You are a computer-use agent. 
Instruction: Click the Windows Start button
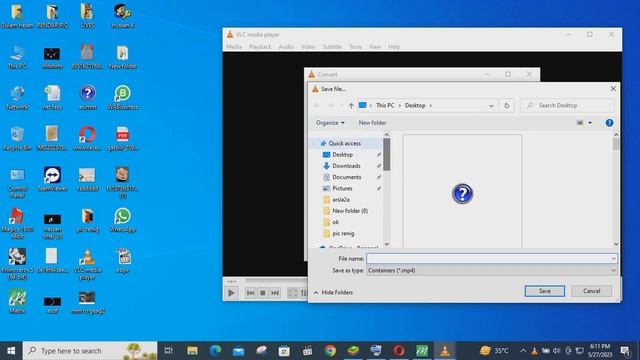coord(11,351)
